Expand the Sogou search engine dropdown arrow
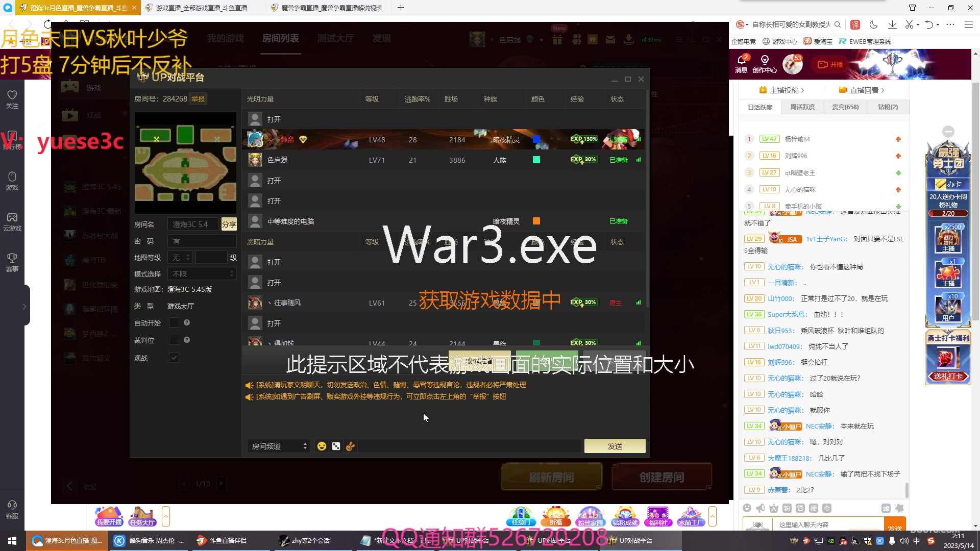This screenshot has width=980, height=551. [747, 24]
